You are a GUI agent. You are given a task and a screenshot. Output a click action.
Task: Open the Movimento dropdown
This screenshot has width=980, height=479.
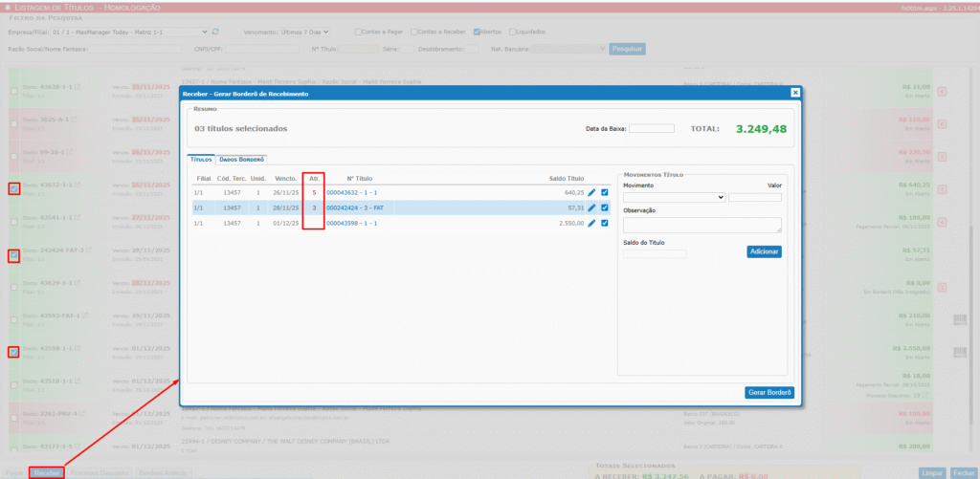point(674,197)
